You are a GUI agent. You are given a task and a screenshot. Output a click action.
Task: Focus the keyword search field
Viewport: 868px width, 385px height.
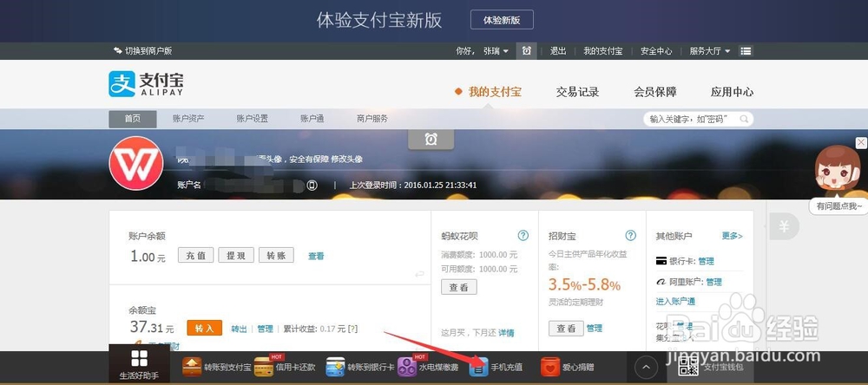[x=698, y=119]
